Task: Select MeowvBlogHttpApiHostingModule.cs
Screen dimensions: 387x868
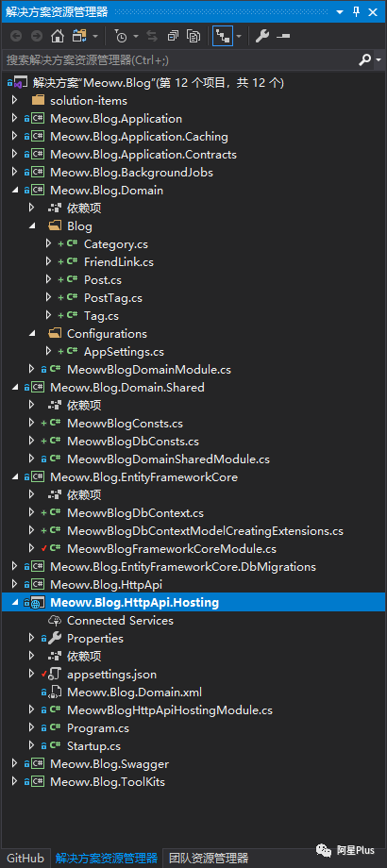Action: pyautogui.click(x=170, y=710)
